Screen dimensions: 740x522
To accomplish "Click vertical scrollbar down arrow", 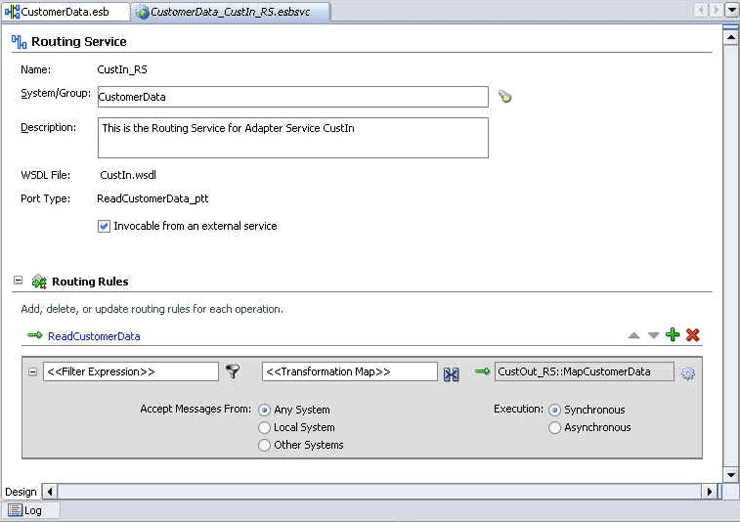I will coord(731,474).
